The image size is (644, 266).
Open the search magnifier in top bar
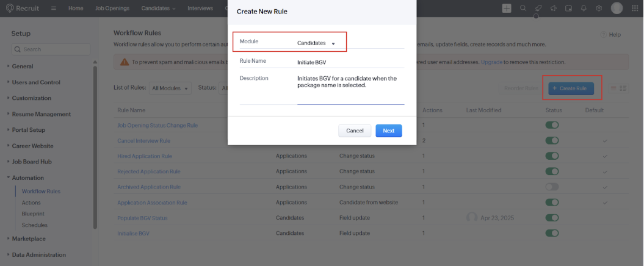(x=523, y=8)
